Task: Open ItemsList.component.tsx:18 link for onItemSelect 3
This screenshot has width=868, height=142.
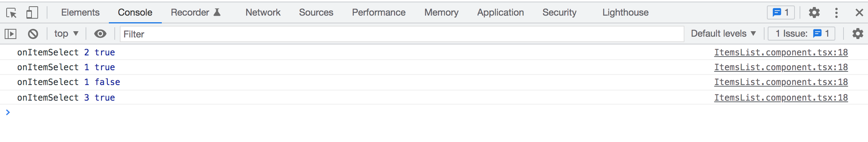Action: click(781, 98)
